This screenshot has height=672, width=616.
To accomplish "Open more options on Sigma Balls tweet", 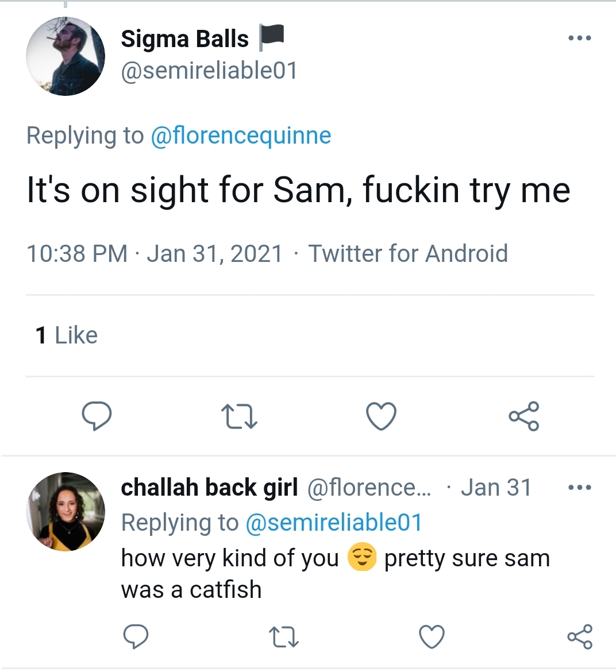I will [580, 38].
